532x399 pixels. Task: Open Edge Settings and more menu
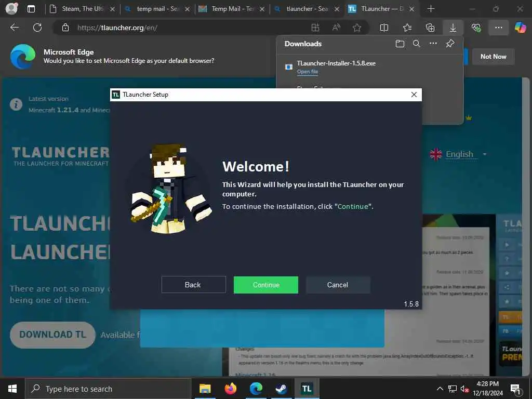pyautogui.click(x=498, y=28)
